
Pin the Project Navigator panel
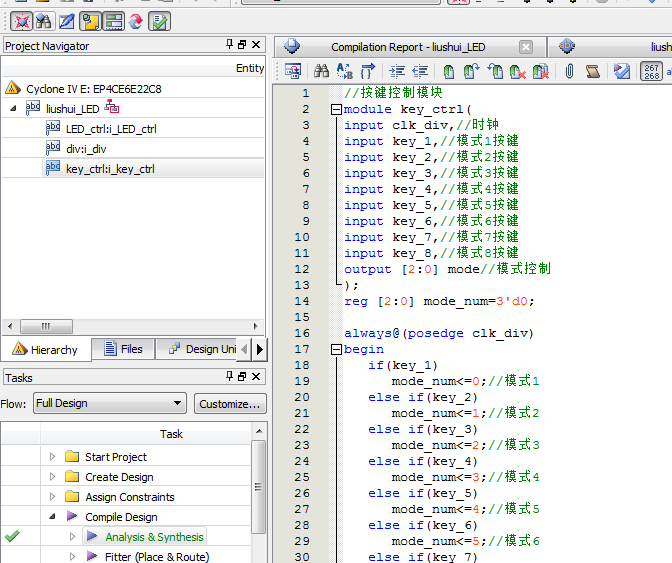pos(229,44)
